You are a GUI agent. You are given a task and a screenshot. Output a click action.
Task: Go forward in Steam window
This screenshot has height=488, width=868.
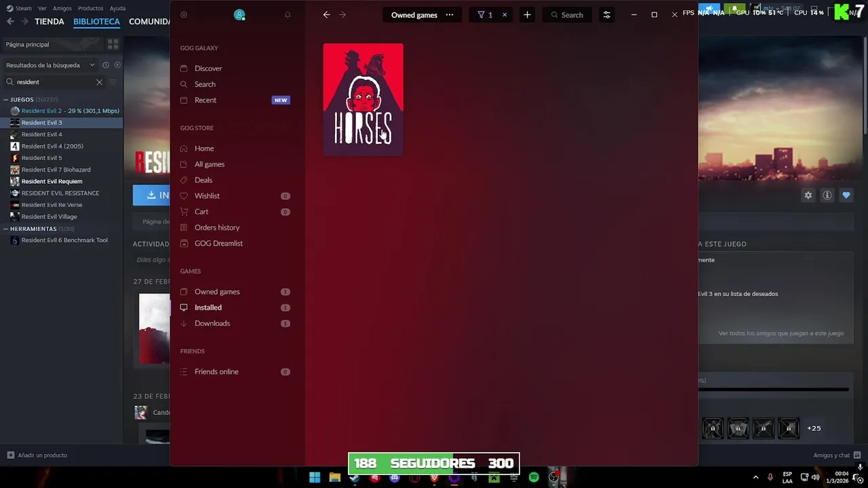(25, 22)
